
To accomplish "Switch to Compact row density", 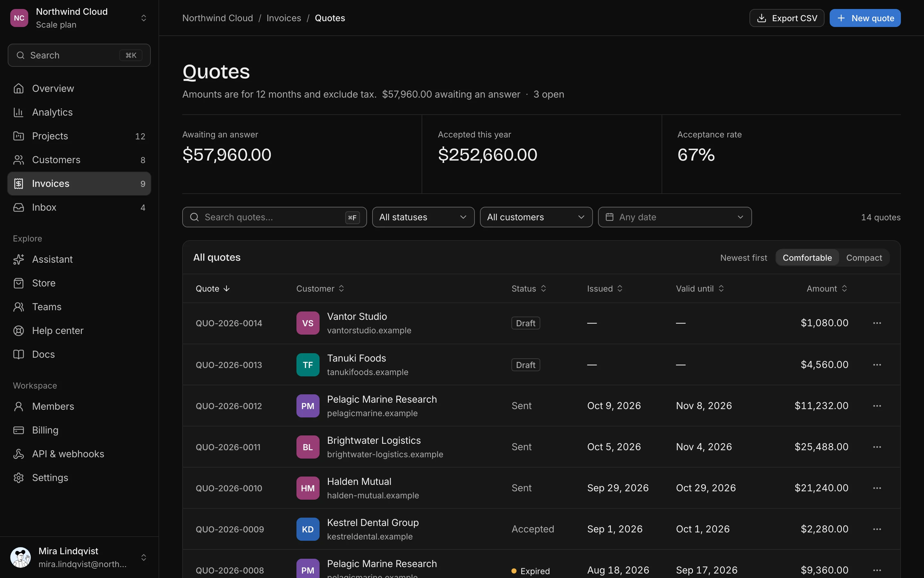I will tap(864, 258).
